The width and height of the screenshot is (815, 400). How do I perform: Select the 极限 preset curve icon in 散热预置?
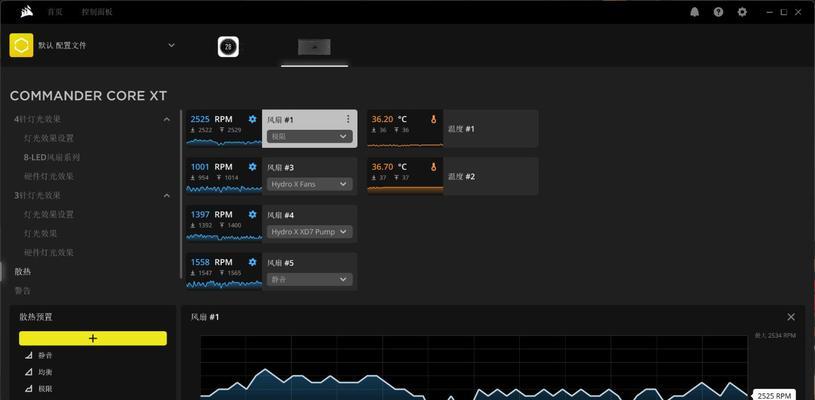click(29, 389)
